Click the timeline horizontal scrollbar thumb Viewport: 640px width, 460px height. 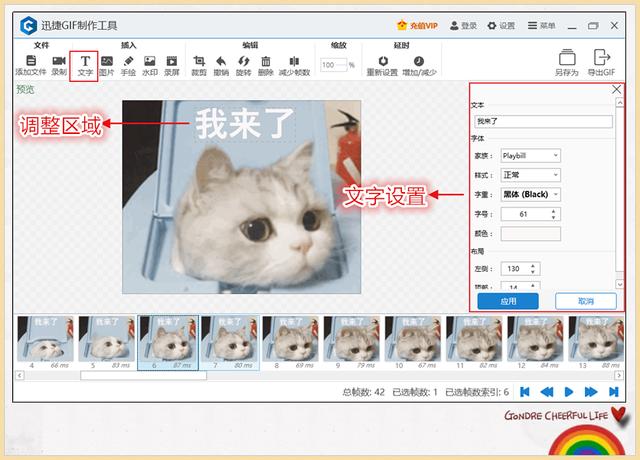pos(143,375)
